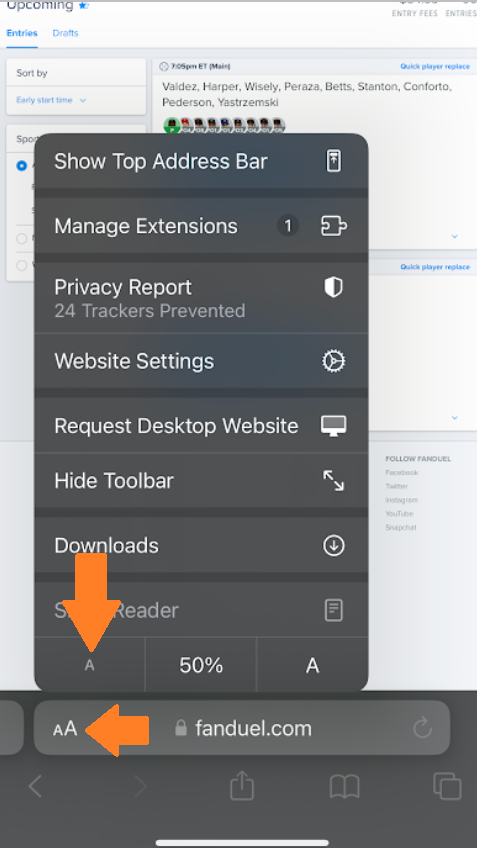Image resolution: width=477 pixels, height=848 pixels.
Task: Switch to the Entries tab
Action: (22, 33)
